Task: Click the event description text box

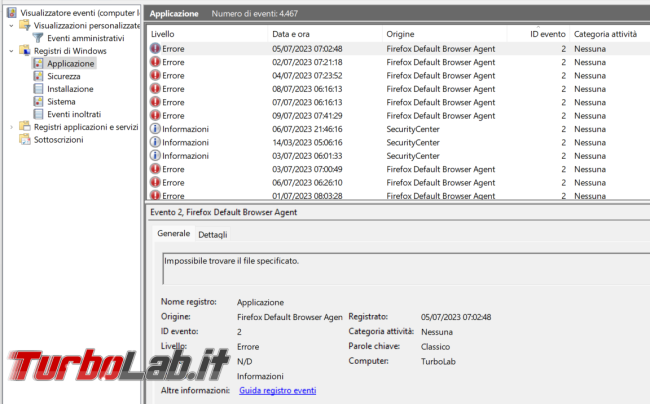Action: (x=406, y=269)
